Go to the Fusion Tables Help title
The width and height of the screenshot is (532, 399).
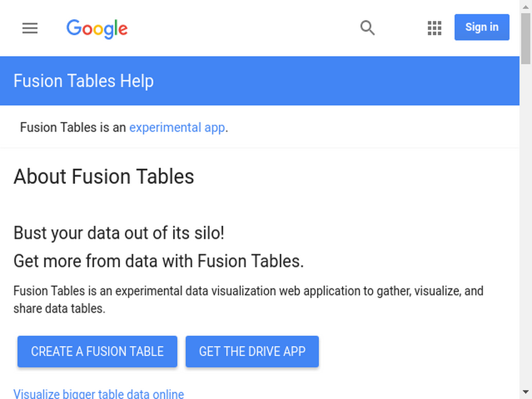(84, 81)
